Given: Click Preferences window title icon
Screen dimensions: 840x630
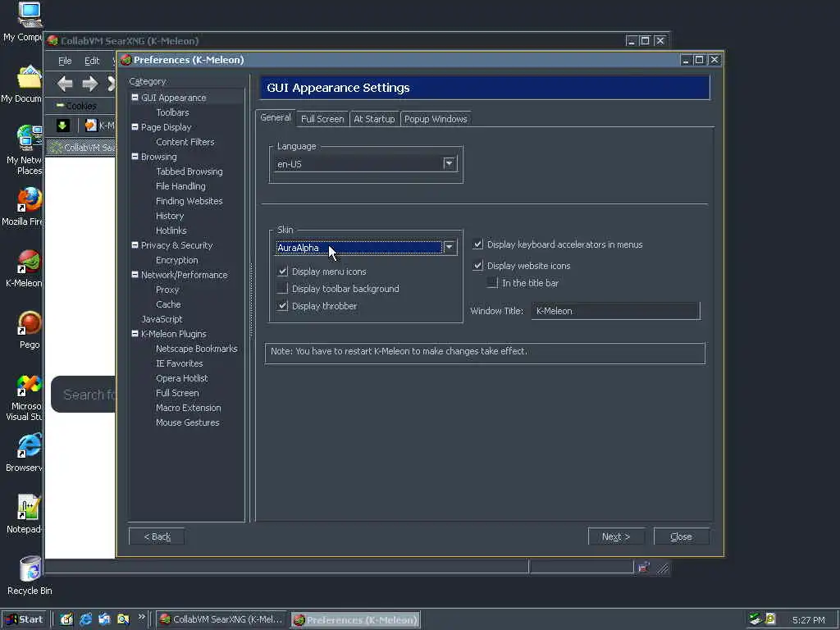Looking at the screenshot, I should (126, 59).
